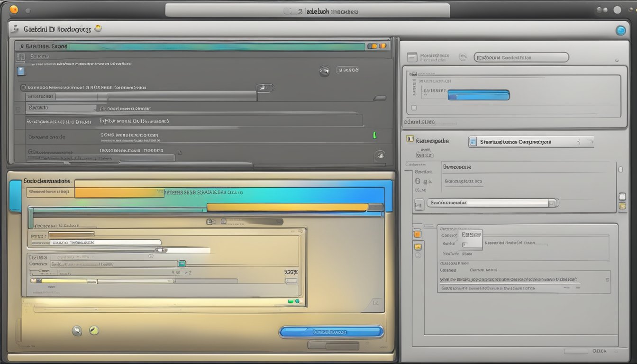The height and width of the screenshot is (364, 637).
Task: Toggle the small pill switch on the right panel edge
Action: 620,169
